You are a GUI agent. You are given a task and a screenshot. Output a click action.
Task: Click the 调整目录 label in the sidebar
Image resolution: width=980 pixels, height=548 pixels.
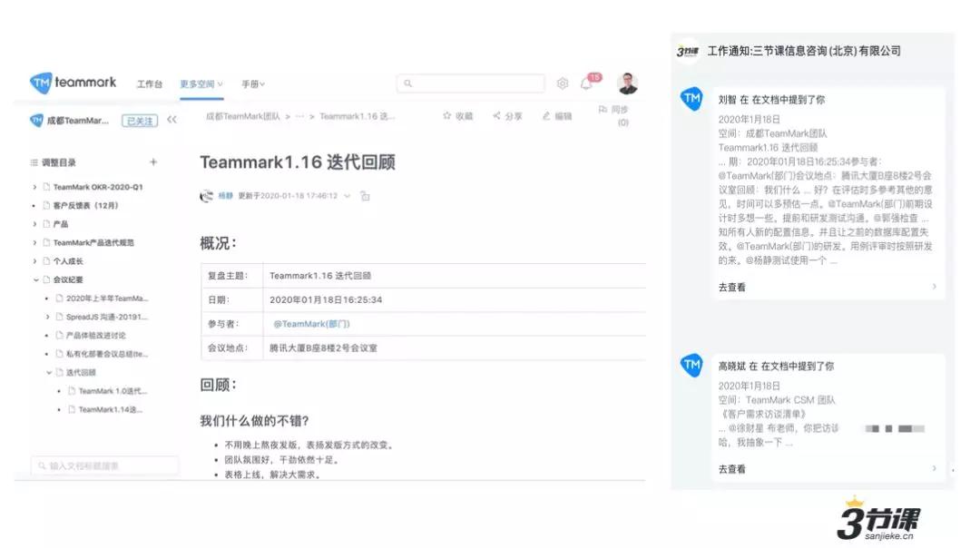pyautogui.click(x=59, y=162)
